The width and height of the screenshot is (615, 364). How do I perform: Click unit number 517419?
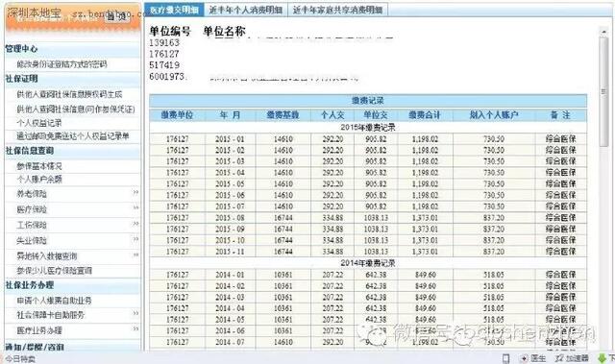[x=164, y=65]
